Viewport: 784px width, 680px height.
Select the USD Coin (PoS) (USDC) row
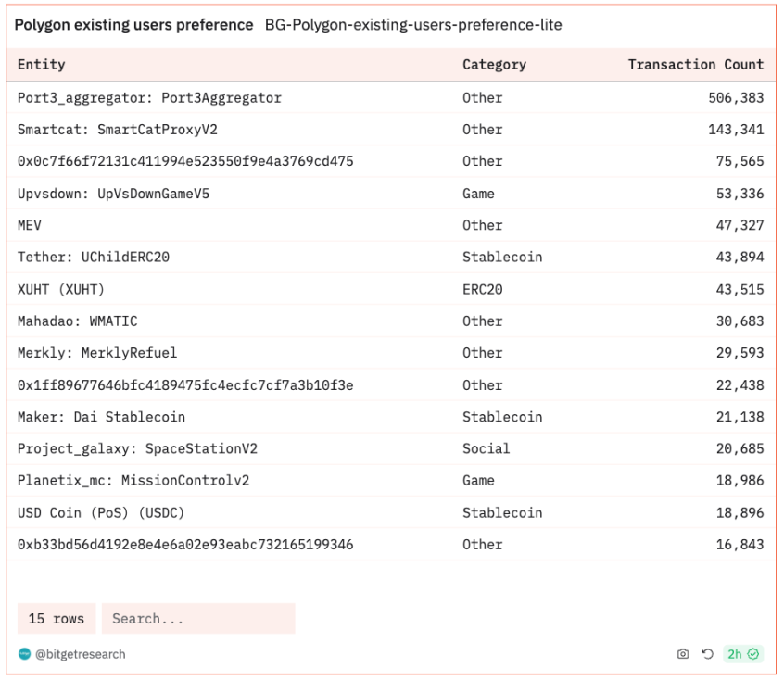391,512
